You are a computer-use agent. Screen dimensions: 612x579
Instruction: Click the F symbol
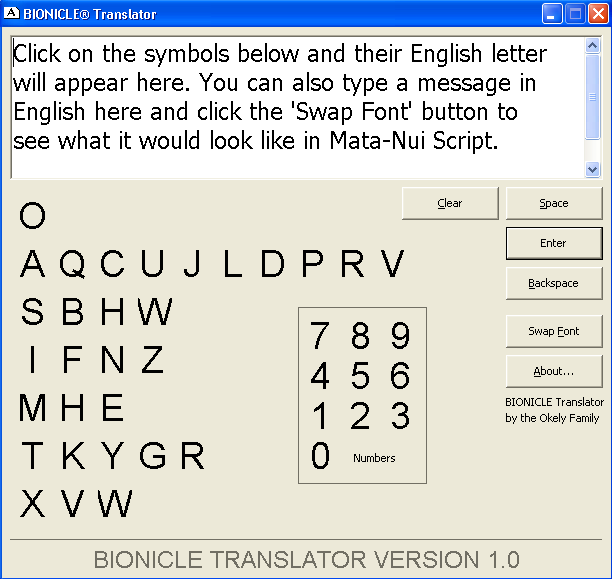pyautogui.click(x=73, y=360)
